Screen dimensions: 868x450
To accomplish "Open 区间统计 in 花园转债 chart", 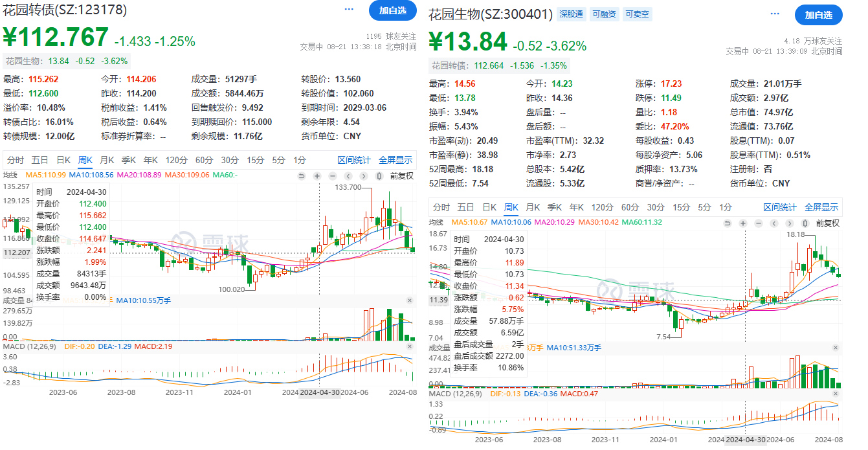I will 354,160.
